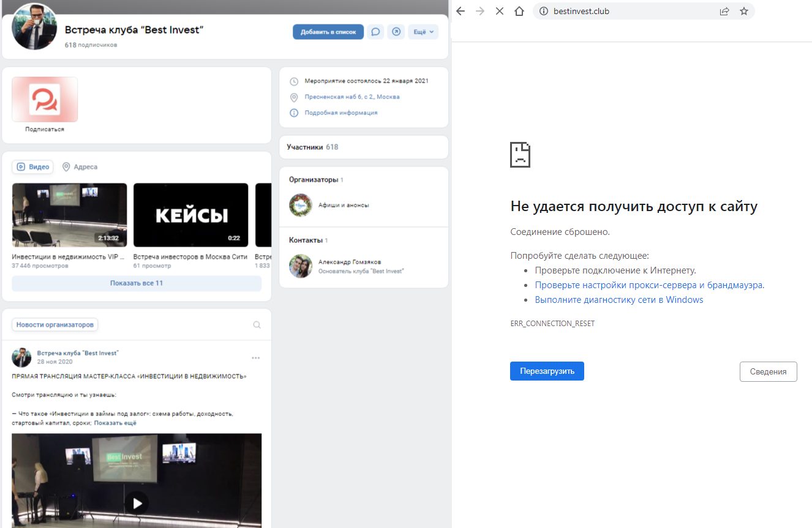812x528 pixels.
Task: Open Подробная информация link
Action: pos(341,113)
